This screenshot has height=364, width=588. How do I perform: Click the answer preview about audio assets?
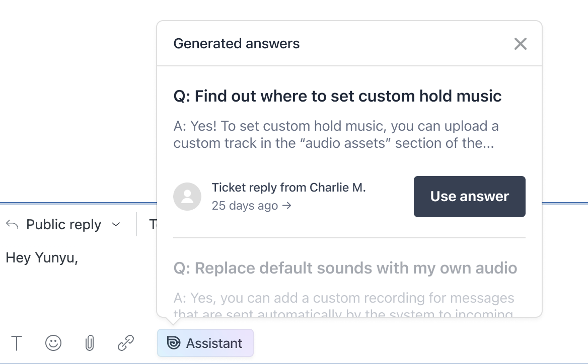pos(336,134)
